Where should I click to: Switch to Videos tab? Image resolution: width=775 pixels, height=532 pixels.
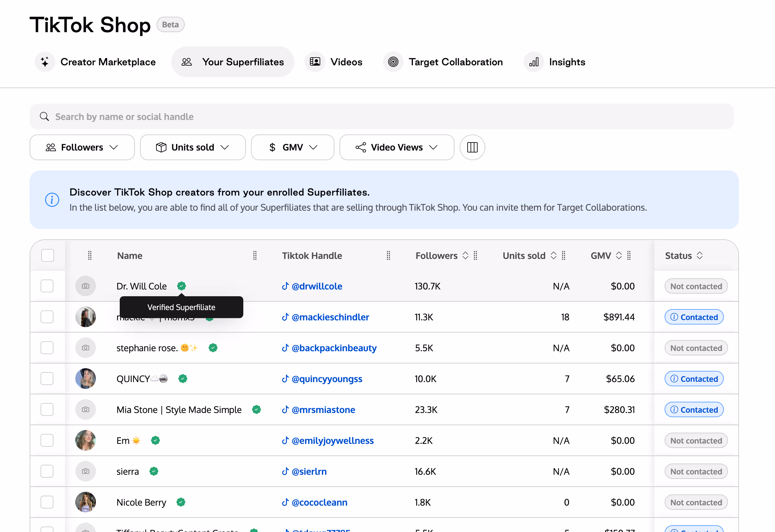[334, 62]
